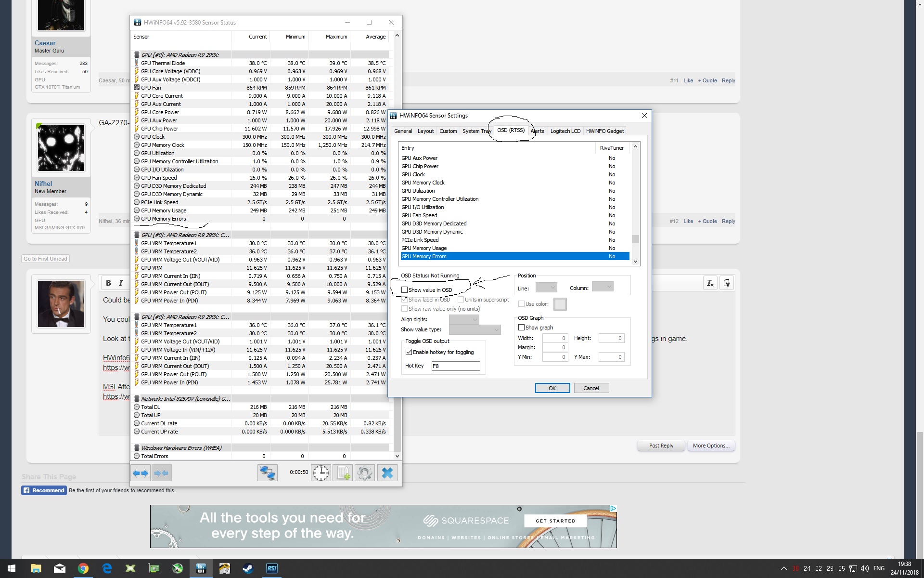Click the Y Max field in OSD Graph

pyautogui.click(x=611, y=357)
